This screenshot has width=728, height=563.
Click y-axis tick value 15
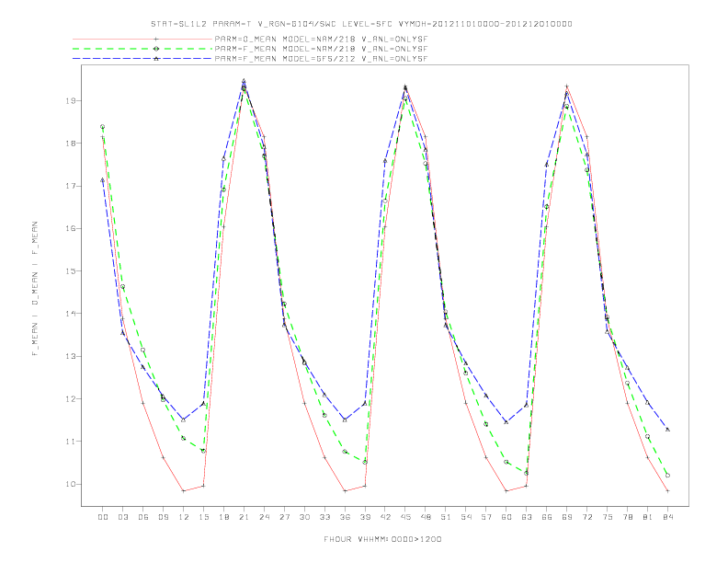click(x=71, y=270)
